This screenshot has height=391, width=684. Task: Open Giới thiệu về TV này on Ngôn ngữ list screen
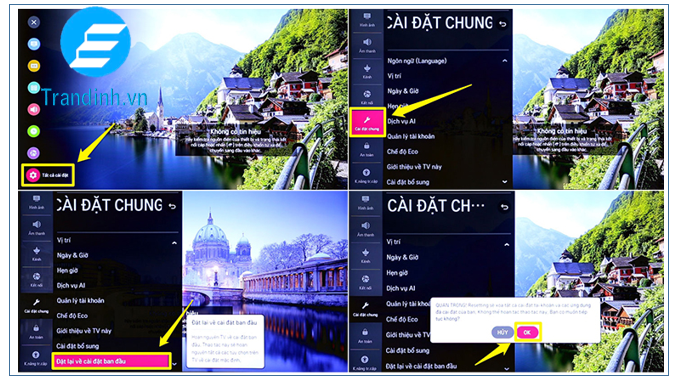tap(414, 167)
